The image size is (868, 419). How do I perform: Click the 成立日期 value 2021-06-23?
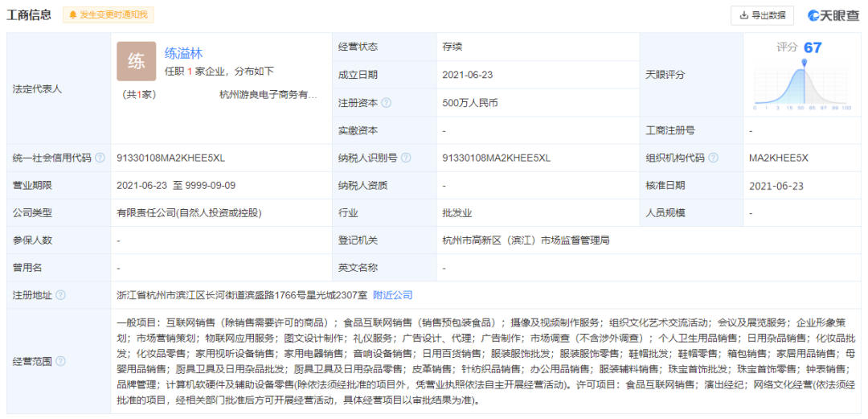pyautogui.click(x=468, y=75)
